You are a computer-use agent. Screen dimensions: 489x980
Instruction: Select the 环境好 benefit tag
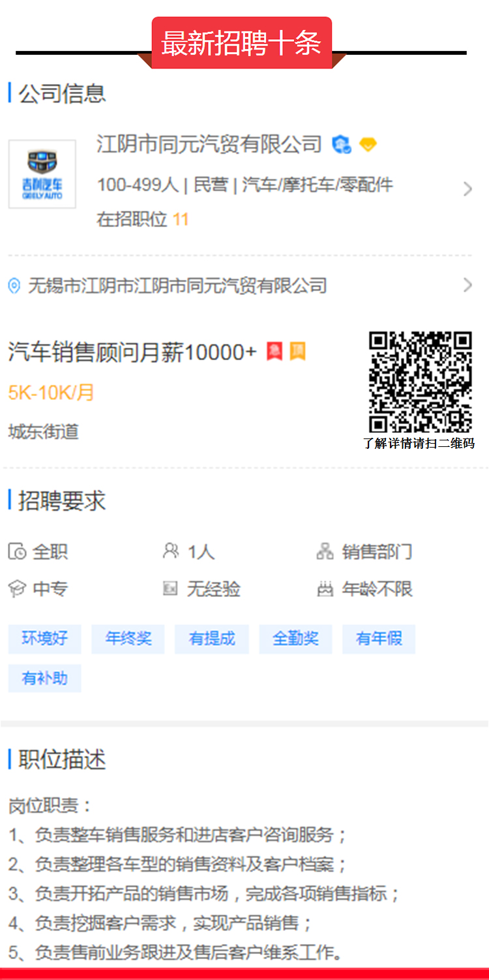pos(44,639)
